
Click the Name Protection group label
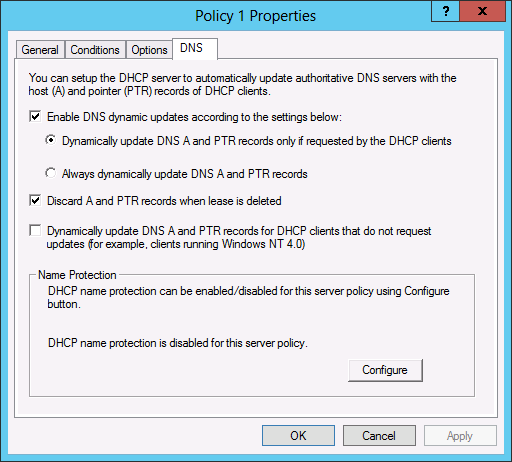(x=77, y=275)
